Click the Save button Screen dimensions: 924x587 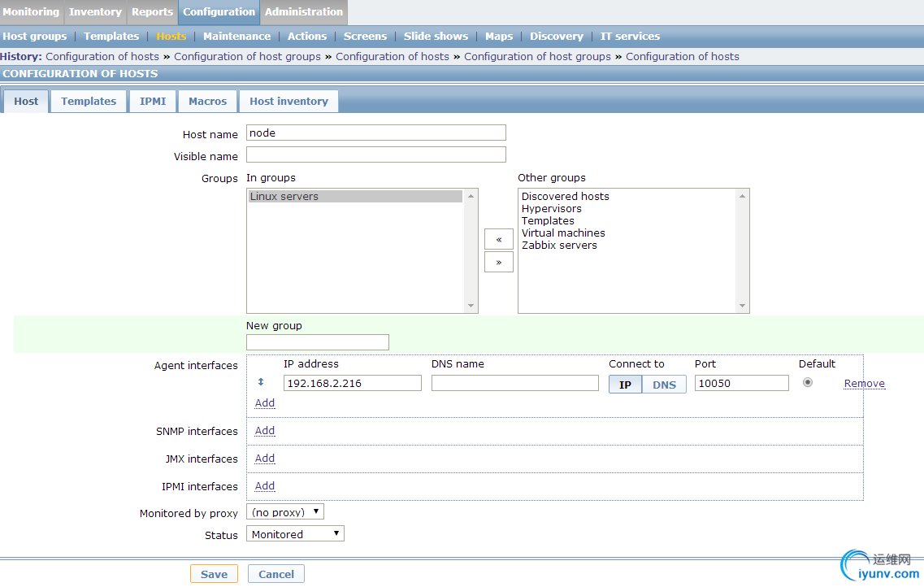(214, 574)
